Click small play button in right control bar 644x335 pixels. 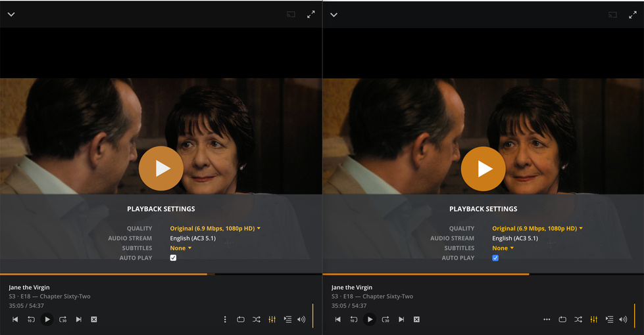(x=370, y=319)
